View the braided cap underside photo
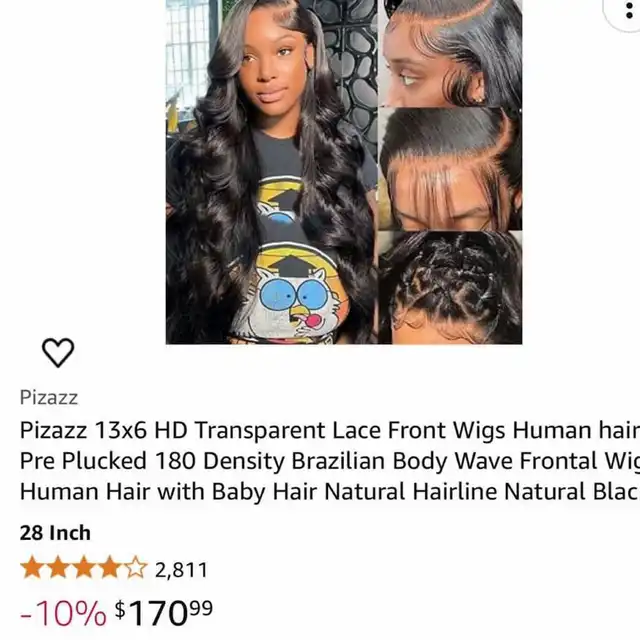 [451, 288]
